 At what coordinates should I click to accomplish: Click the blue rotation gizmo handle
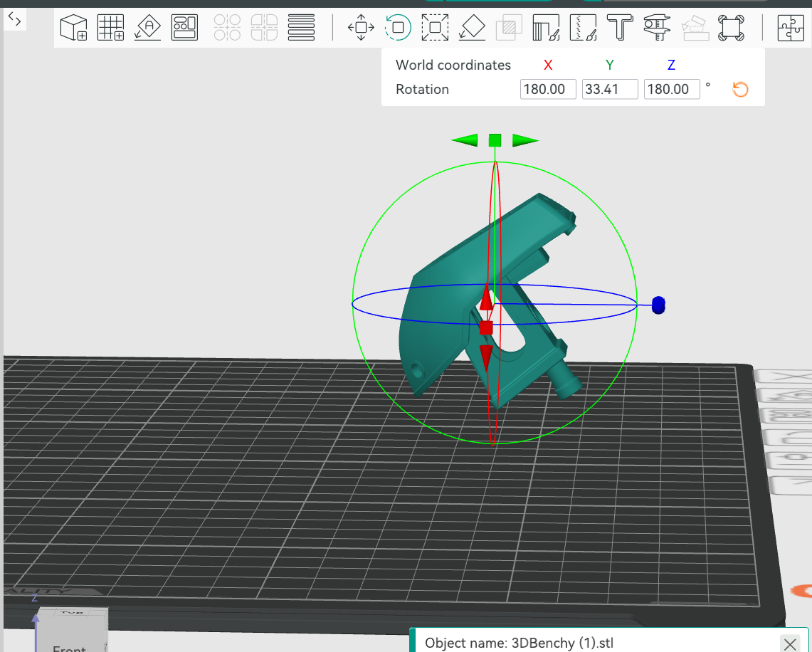coord(658,305)
